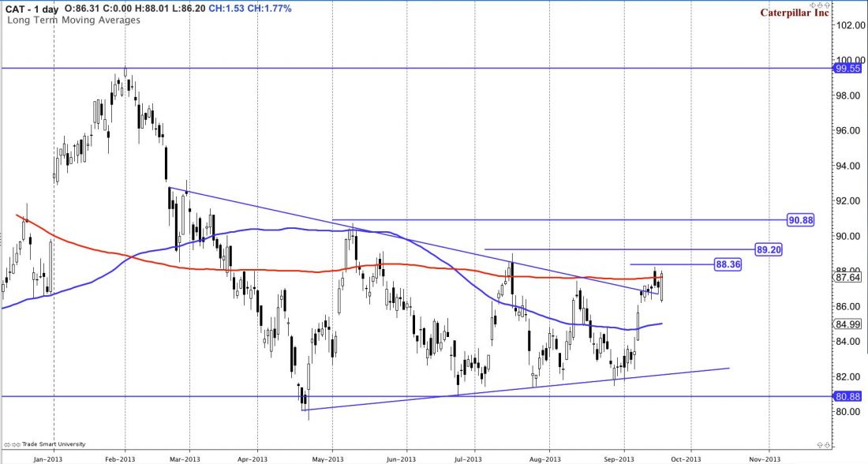This screenshot has height=464, width=868.
Task: Click the 87.64 current price tag
Action: click(x=849, y=277)
